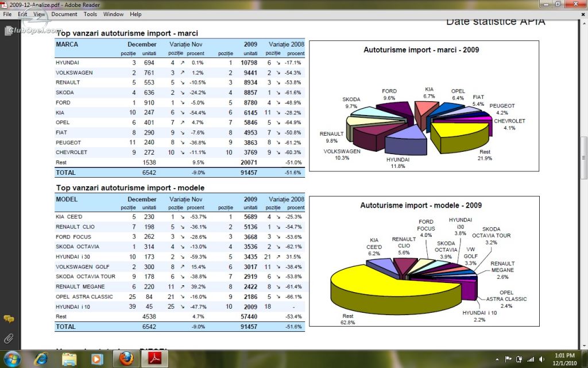Viewport: 588px width, 368px height.
Task: Click the Windows Start orb
Action: coord(13,359)
